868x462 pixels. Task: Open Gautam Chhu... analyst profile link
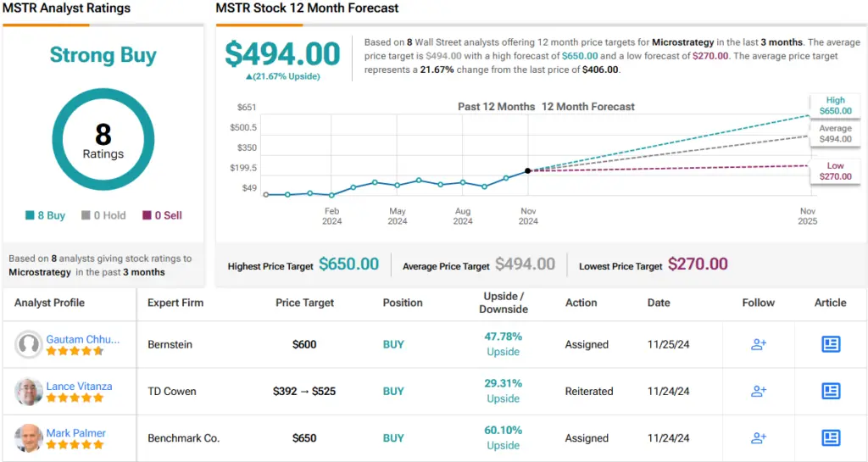point(82,339)
